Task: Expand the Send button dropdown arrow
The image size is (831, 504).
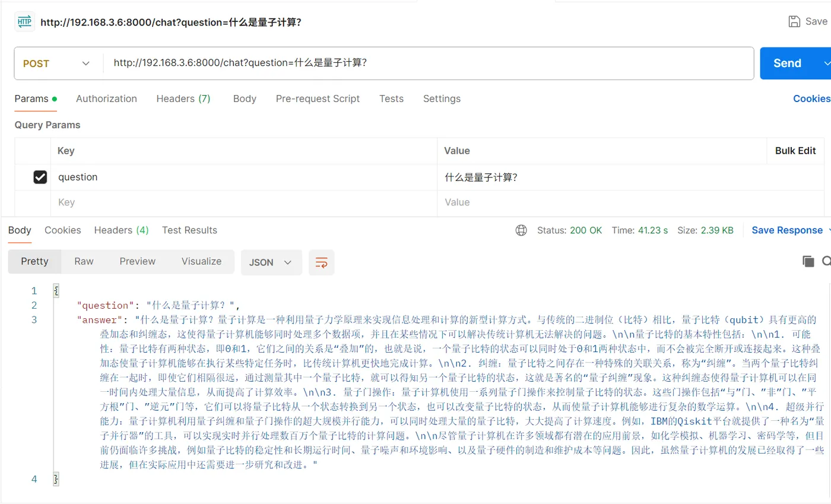Action: 826,64
